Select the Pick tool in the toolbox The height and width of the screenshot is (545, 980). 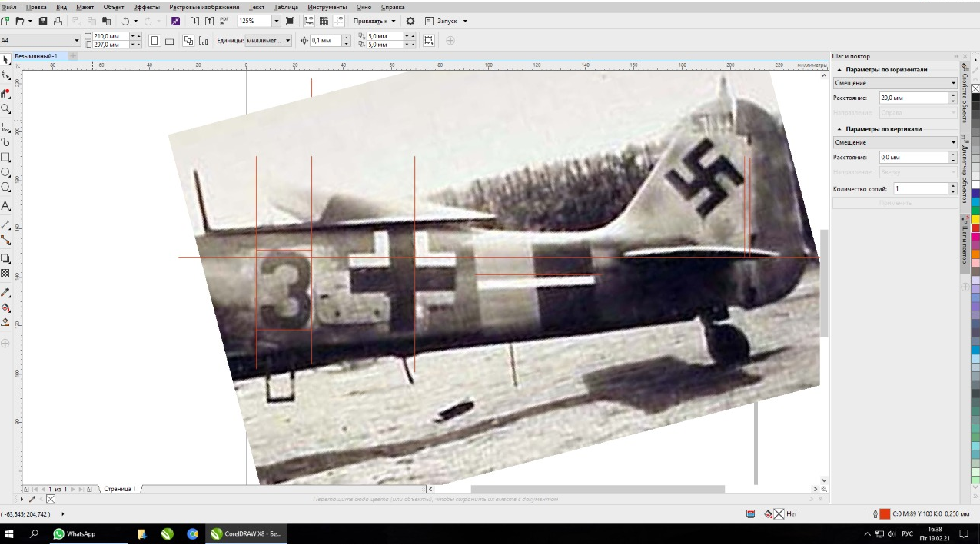coord(6,60)
